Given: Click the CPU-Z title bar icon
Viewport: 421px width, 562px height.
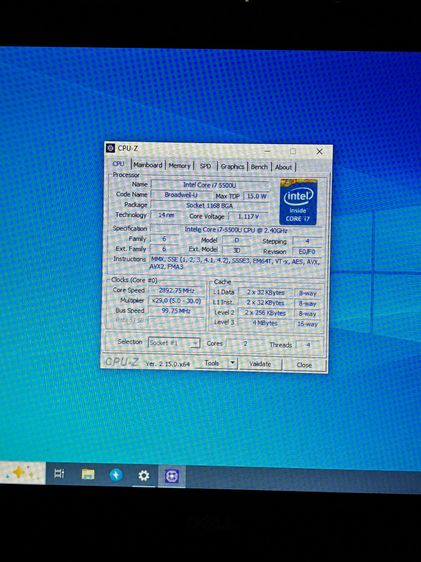Looking at the screenshot, I should coord(110,148).
